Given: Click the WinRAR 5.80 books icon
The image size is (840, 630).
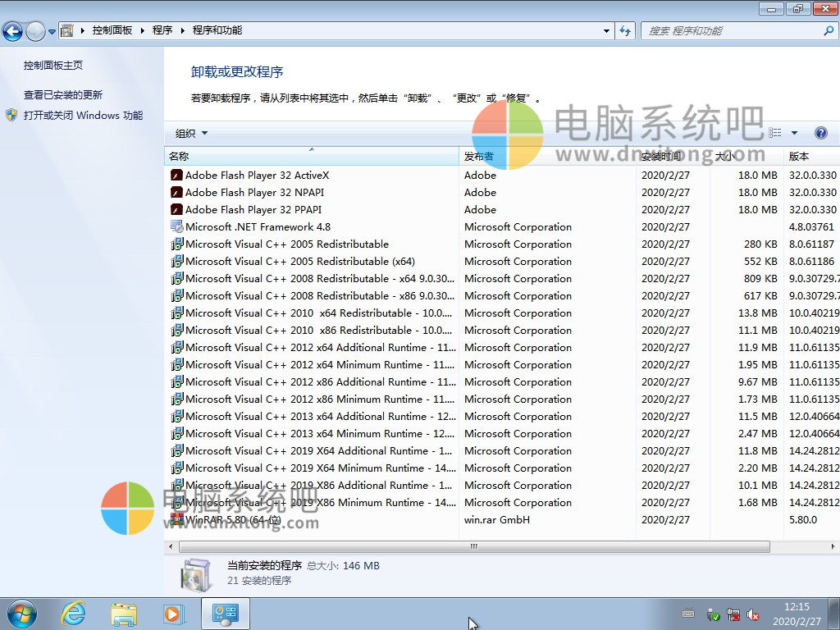Looking at the screenshot, I should point(177,518).
